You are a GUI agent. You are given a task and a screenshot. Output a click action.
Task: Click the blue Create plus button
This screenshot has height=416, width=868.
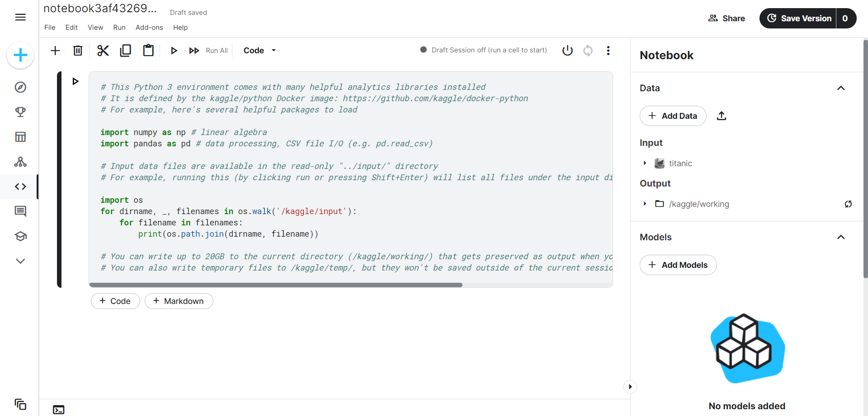coord(20,56)
